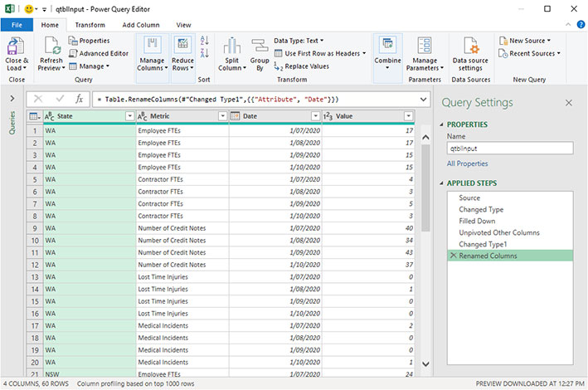Open the File tab
The height and width of the screenshot is (390, 588).
(x=17, y=25)
